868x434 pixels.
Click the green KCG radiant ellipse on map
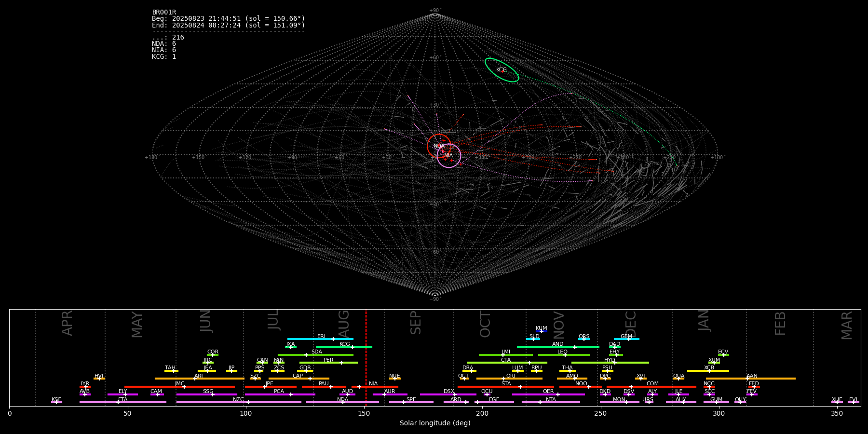(x=502, y=70)
